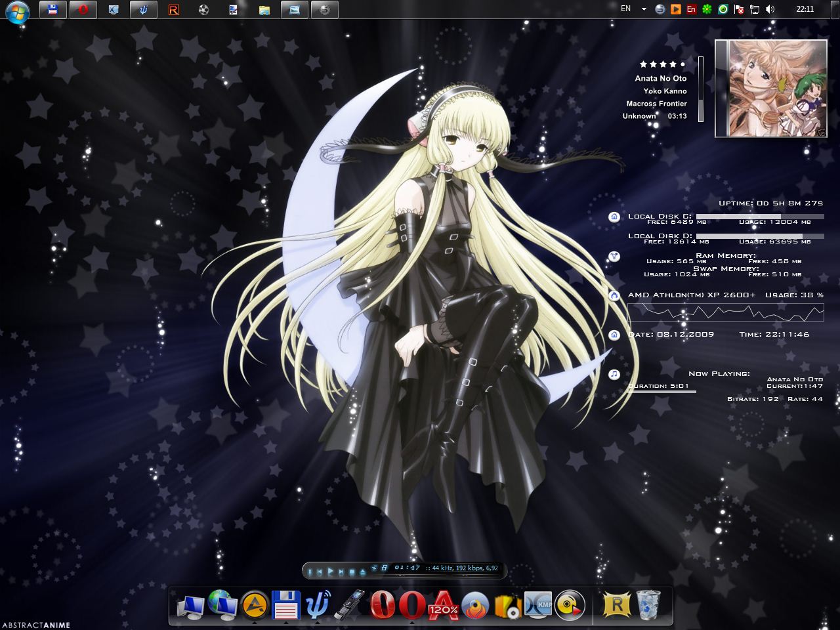Screen dimensions: 840x630
Task: Open the EN language indicator
Action: [x=625, y=9]
